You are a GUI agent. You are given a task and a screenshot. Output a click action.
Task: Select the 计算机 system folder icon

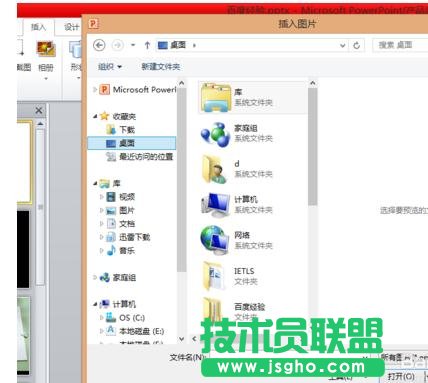(216, 205)
